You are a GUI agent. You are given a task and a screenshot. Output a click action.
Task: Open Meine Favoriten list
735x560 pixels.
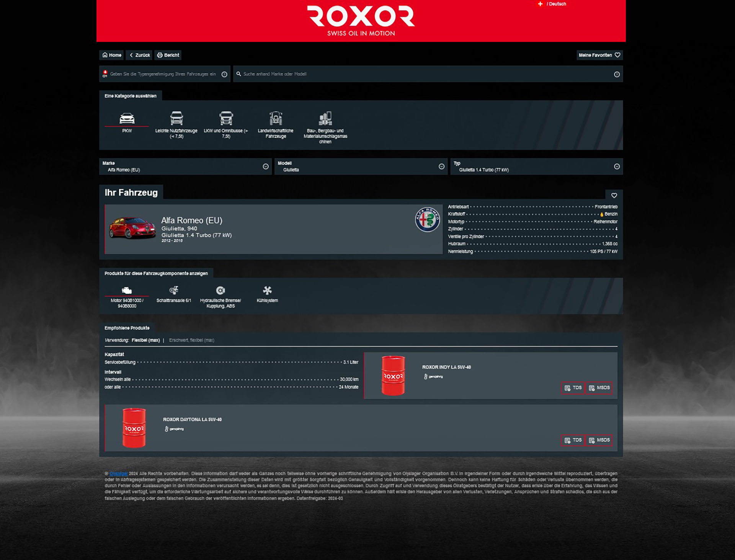click(599, 55)
